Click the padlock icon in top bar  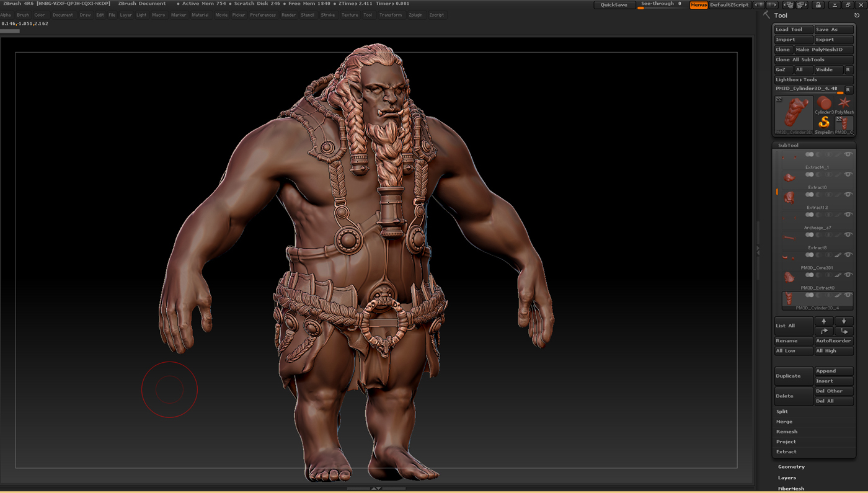(818, 5)
